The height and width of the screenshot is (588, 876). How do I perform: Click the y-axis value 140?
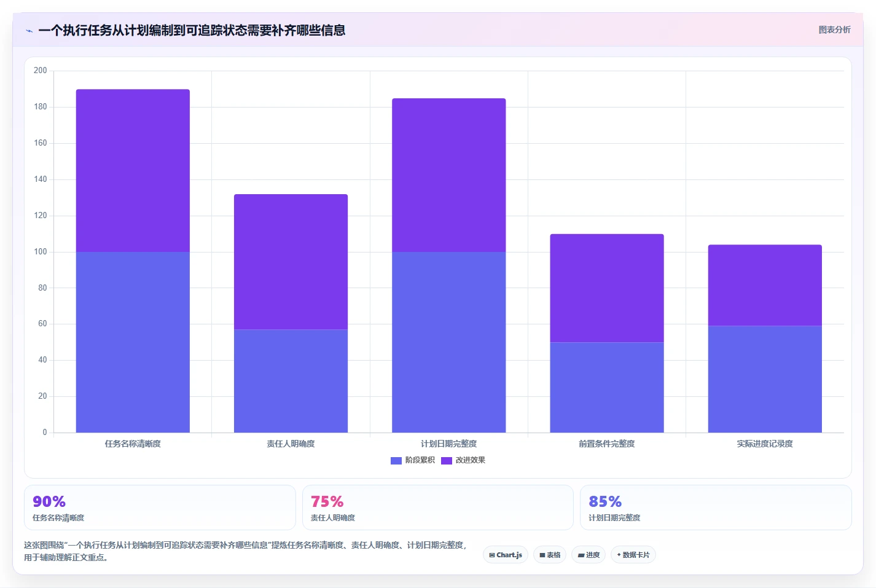[x=41, y=179]
